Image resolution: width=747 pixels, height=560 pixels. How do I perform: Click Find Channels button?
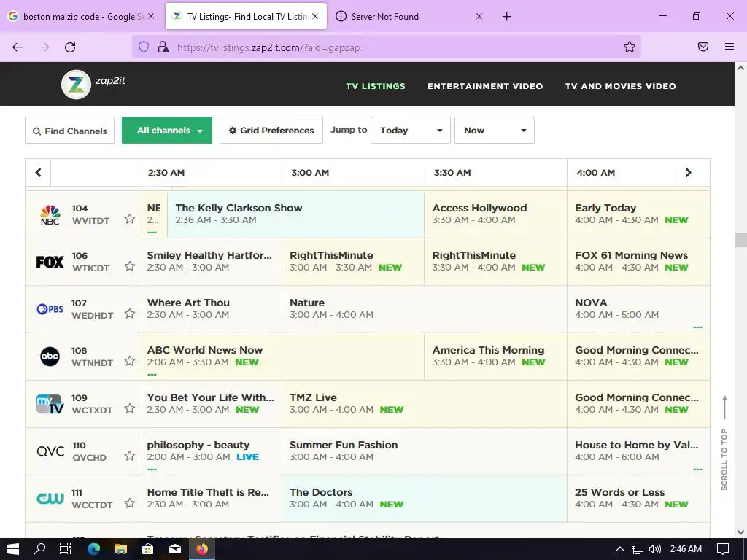click(69, 131)
